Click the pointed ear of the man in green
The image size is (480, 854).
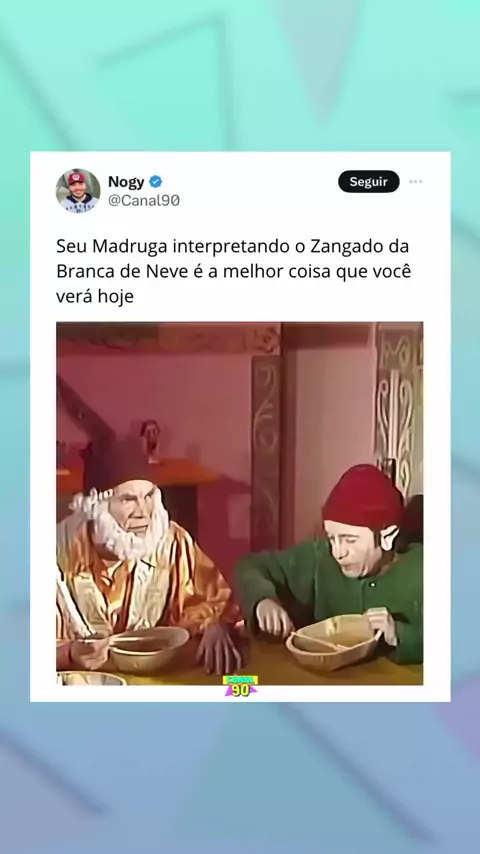[389, 539]
